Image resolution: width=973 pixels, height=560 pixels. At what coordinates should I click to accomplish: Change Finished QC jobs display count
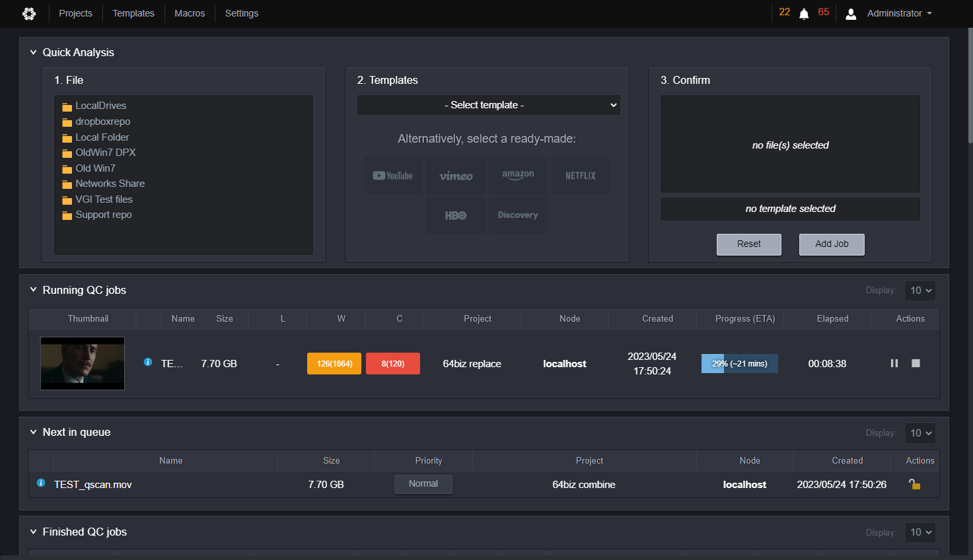point(920,532)
